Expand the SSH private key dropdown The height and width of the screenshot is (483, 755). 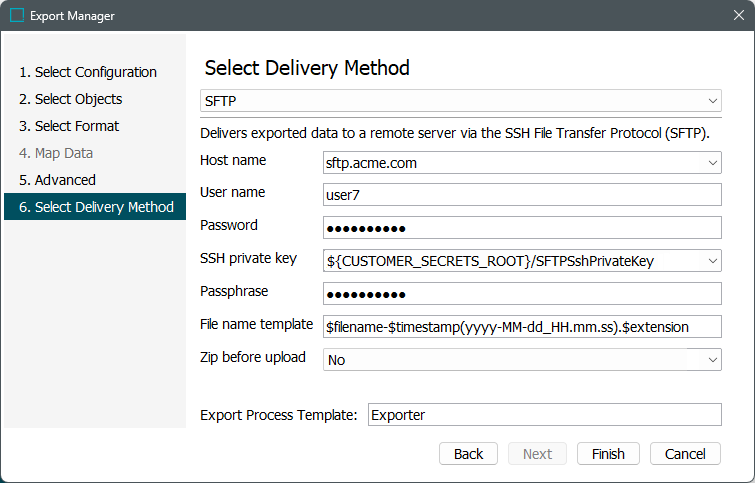click(x=713, y=261)
